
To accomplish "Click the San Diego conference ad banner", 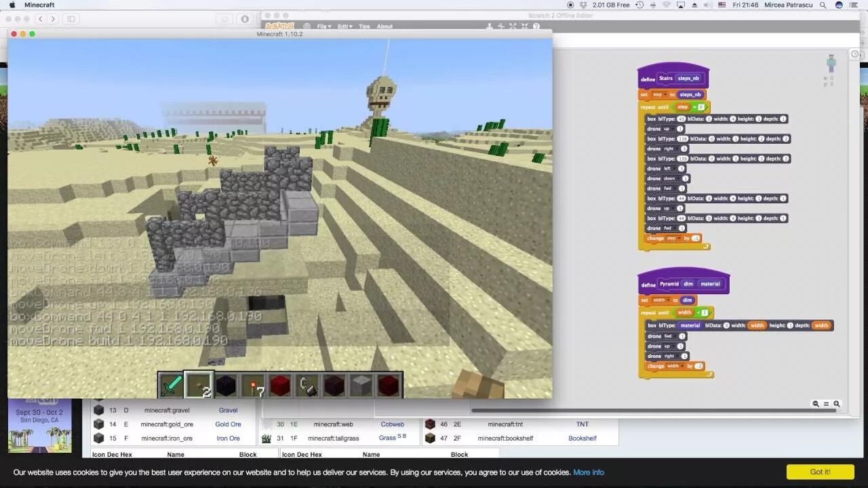I will [39, 427].
